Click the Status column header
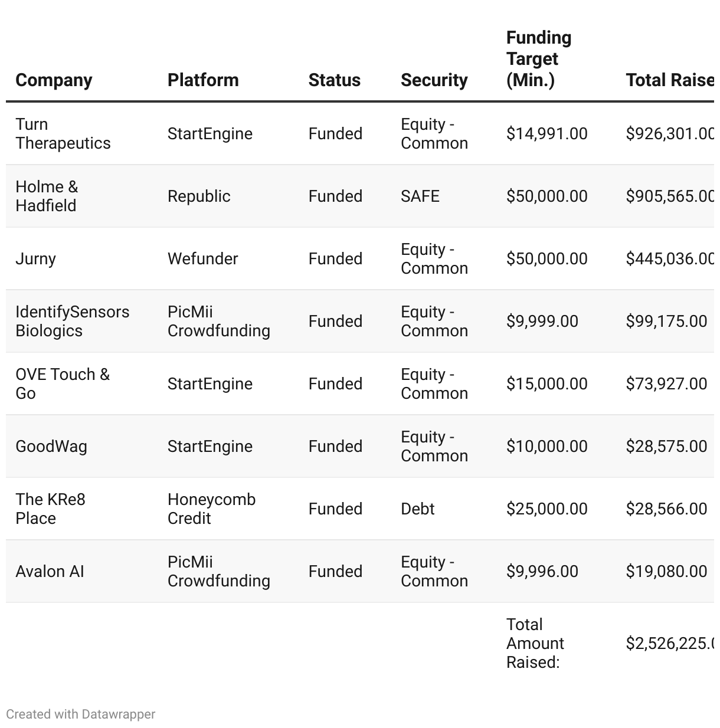The width and height of the screenshot is (720, 728). [334, 80]
